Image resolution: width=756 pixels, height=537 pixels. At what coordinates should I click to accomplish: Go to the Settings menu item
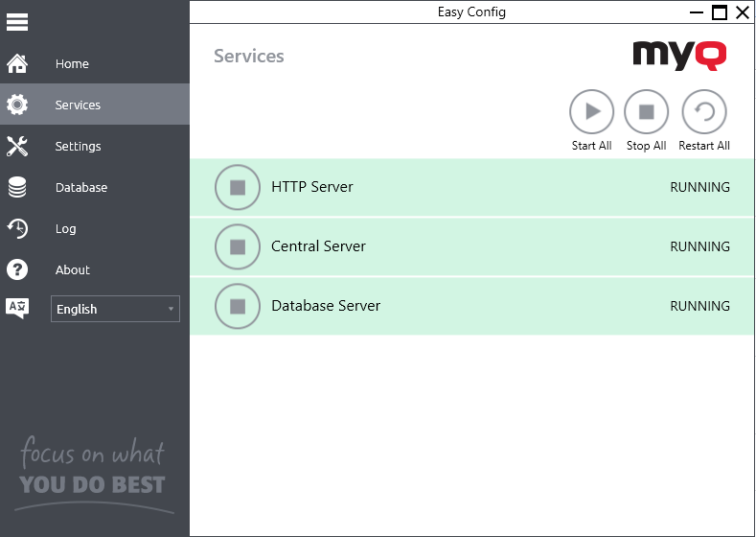pyautogui.click(x=78, y=147)
